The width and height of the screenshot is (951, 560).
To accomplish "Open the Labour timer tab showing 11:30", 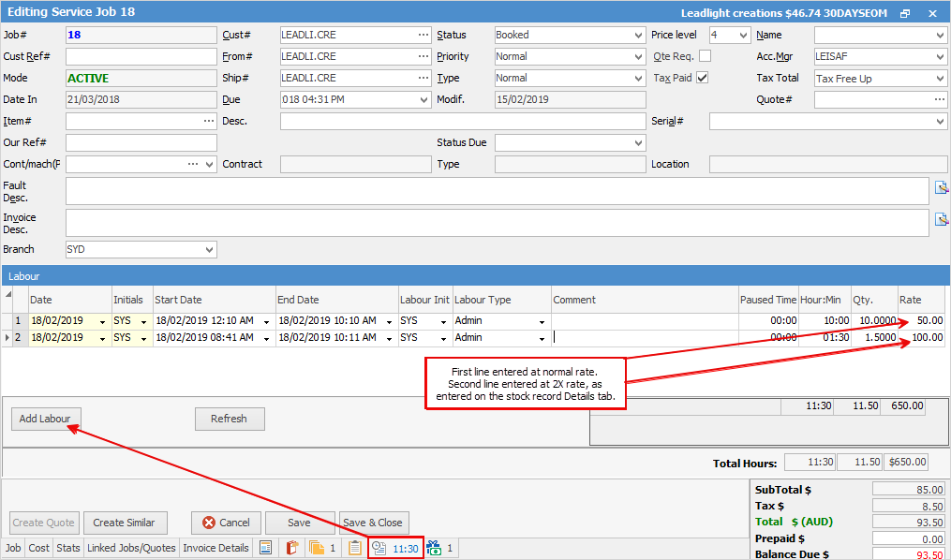I will click(x=395, y=549).
